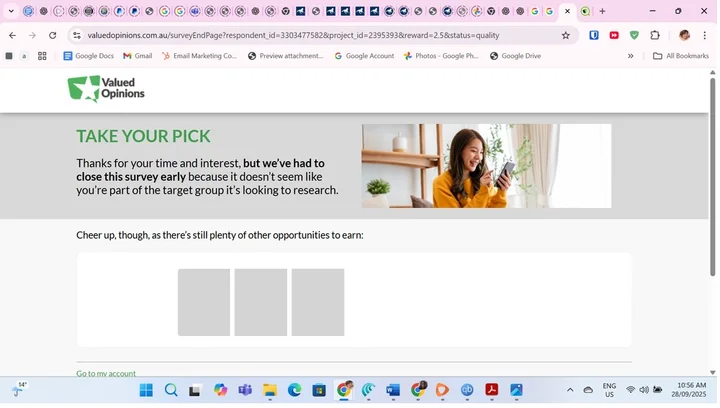Show hidden system tray icons
The height and width of the screenshot is (408, 720).
570,390
